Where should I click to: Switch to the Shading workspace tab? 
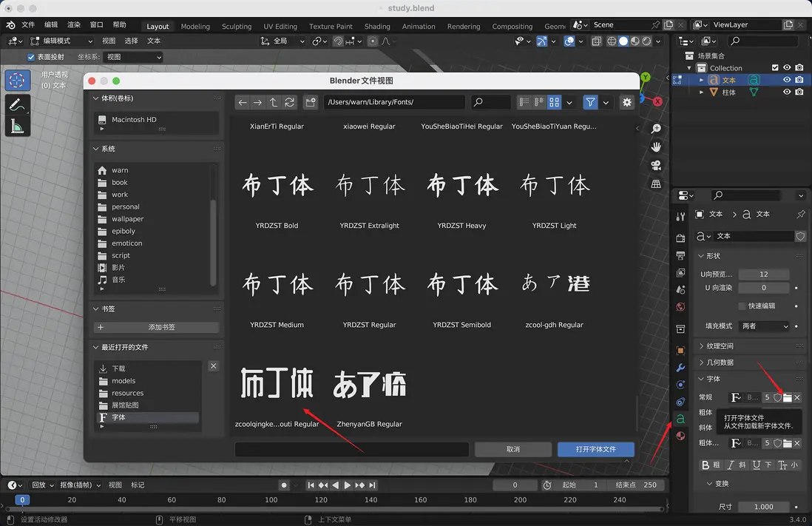coord(376,26)
